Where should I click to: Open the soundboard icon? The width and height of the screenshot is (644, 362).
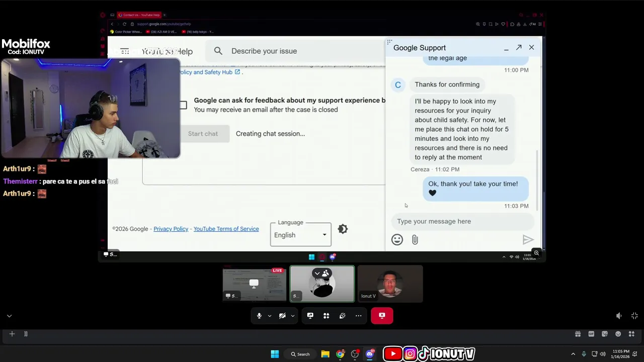tap(342, 316)
